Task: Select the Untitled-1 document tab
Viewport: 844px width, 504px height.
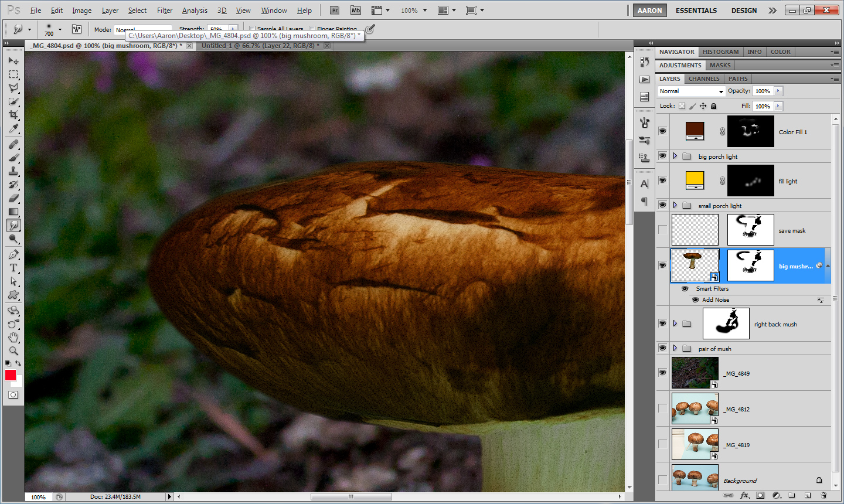Action: pos(260,46)
